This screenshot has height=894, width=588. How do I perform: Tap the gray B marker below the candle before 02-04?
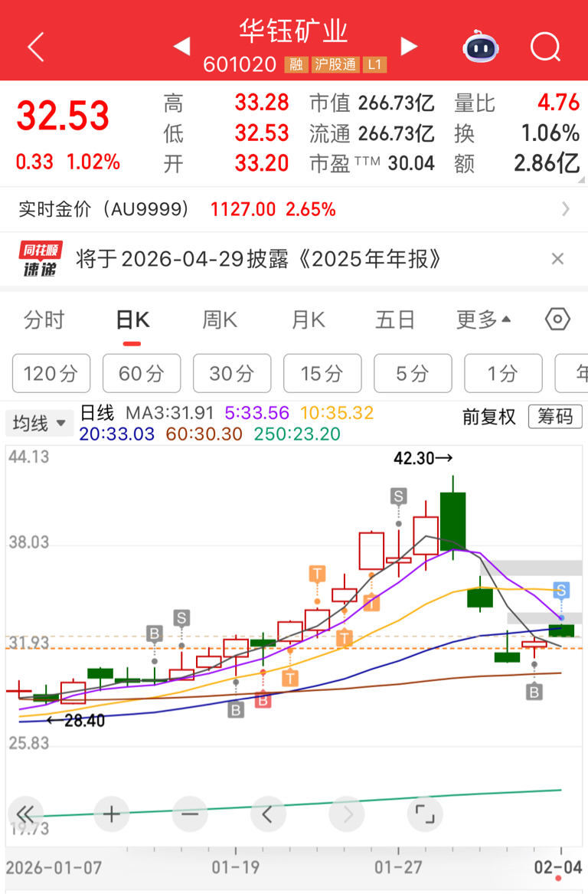[534, 693]
